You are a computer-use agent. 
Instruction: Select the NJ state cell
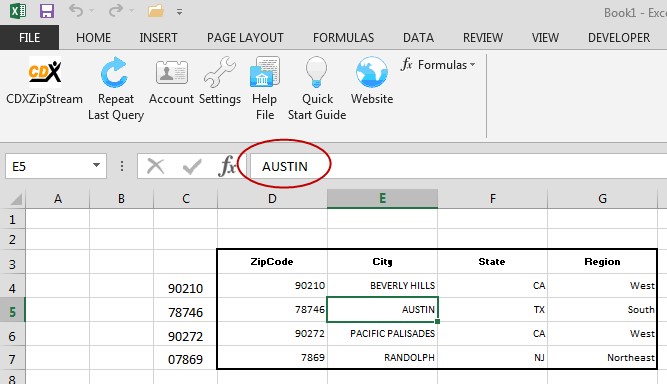[x=492, y=357]
